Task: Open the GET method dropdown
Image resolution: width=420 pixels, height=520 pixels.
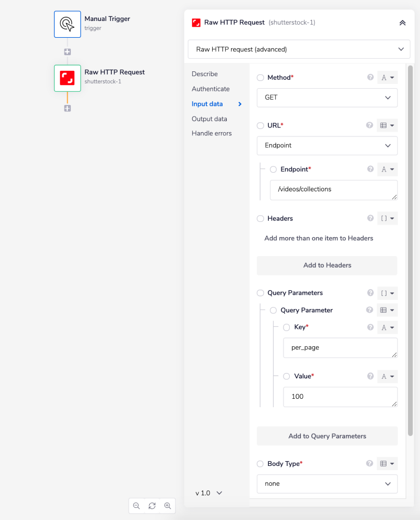Action: [x=327, y=98]
